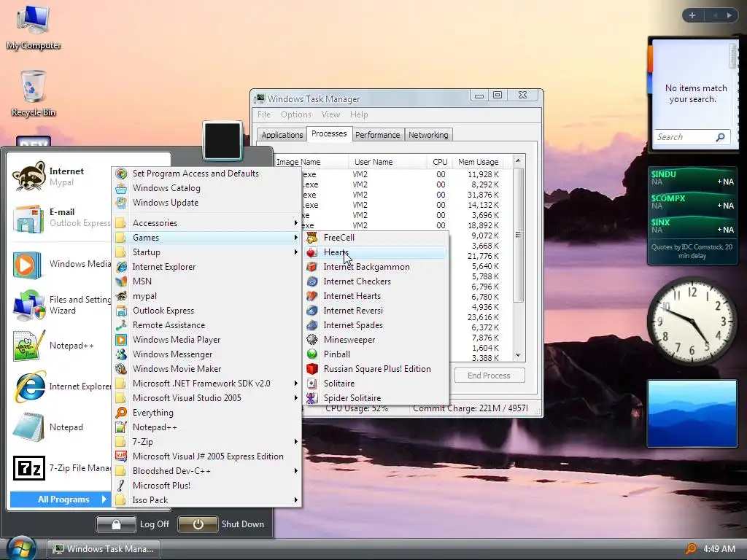The width and height of the screenshot is (747, 560).
Task: Click process list scrollbar up arrow
Action: 519,161
